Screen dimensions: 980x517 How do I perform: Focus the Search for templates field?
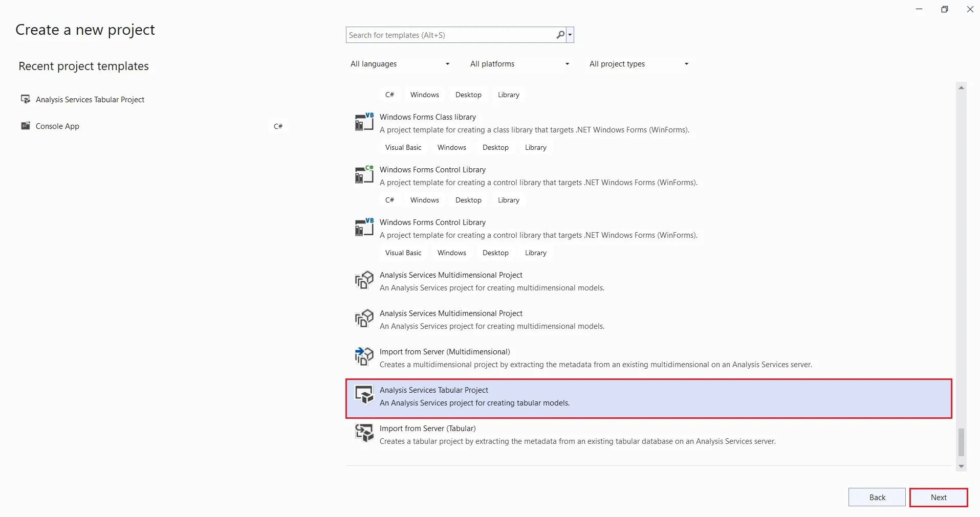coord(449,35)
